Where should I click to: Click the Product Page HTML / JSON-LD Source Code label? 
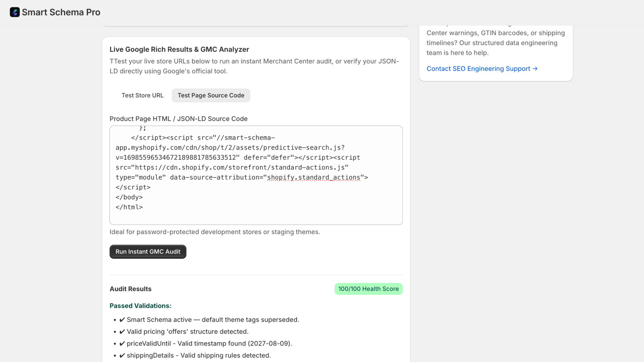point(179,119)
